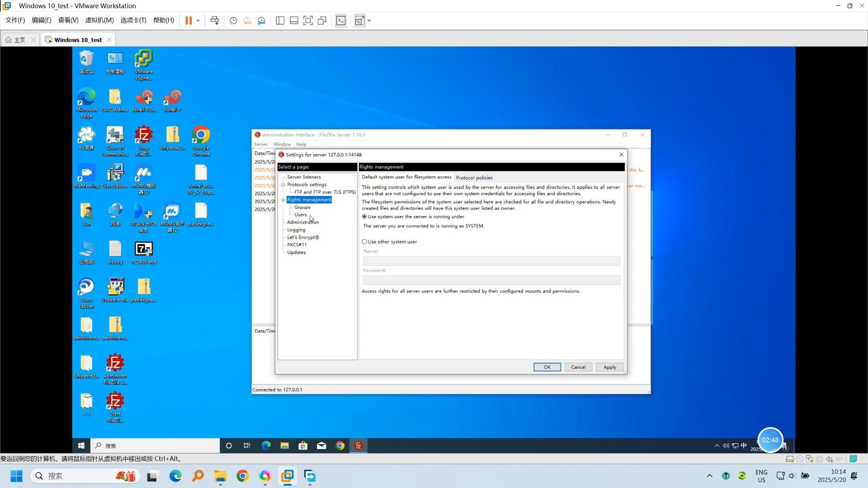The image size is (868, 488).
Task: Select the Start FileZilla desktop icon
Action: click(115, 407)
